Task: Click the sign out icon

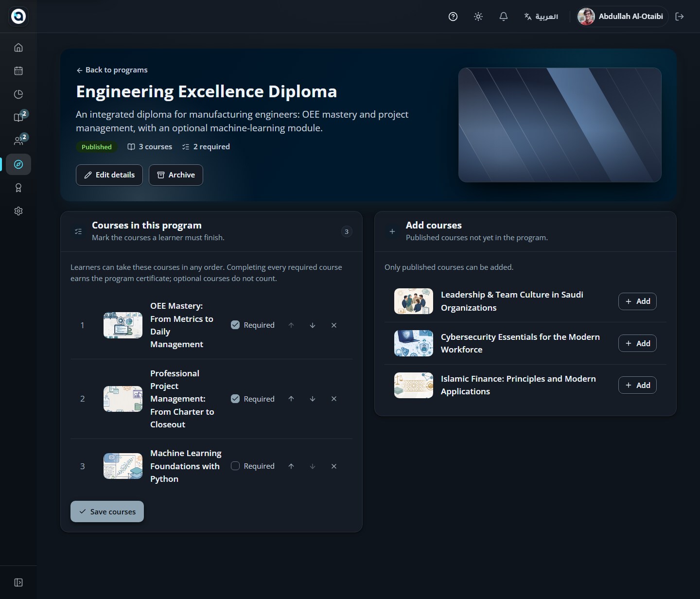Action: [x=680, y=17]
